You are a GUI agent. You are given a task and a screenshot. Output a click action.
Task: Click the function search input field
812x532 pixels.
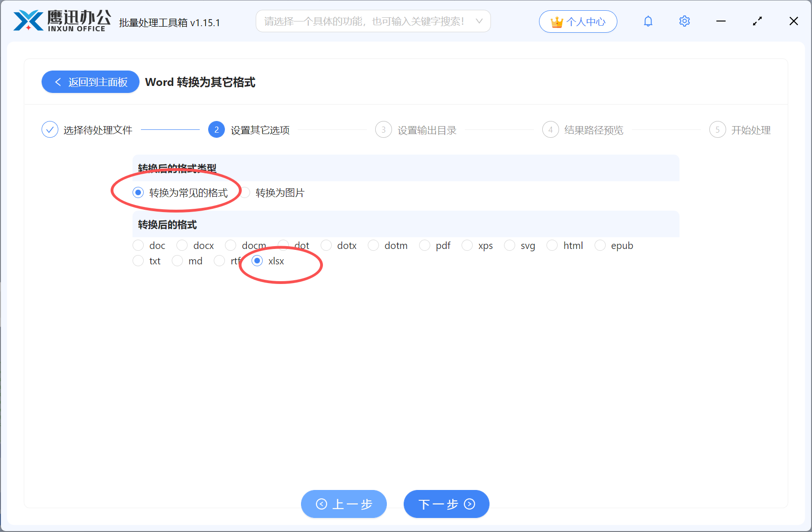click(364, 21)
